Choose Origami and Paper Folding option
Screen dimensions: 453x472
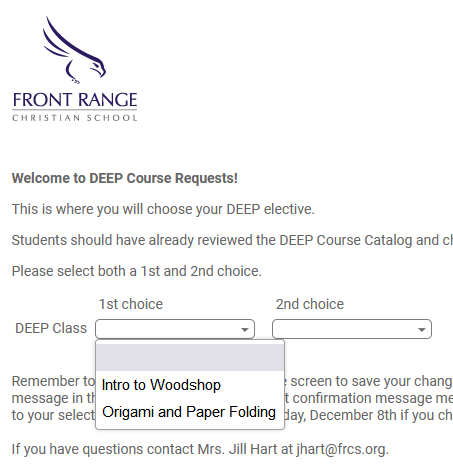(x=190, y=412)
